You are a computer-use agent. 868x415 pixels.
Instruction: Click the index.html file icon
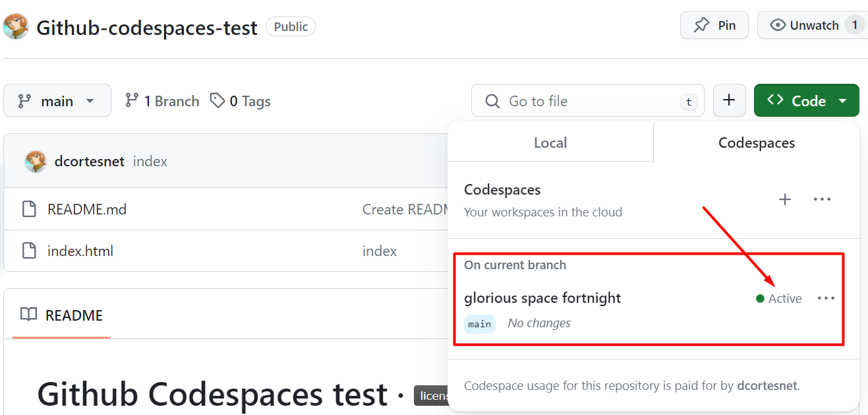point(29,251)
